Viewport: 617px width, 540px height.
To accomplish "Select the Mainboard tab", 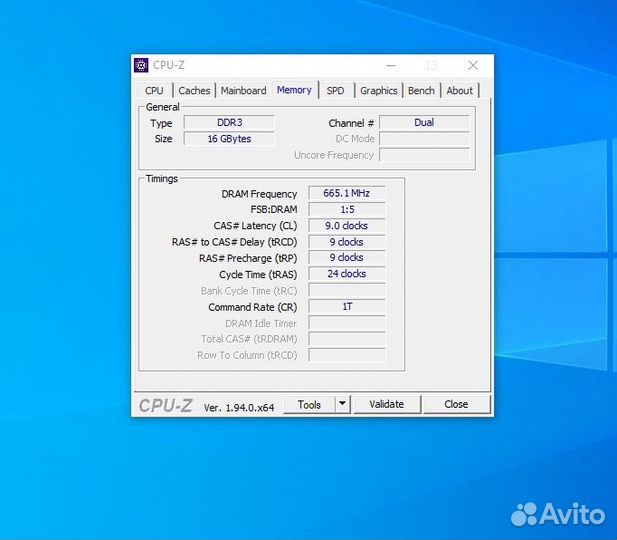I will pos(244,91).
